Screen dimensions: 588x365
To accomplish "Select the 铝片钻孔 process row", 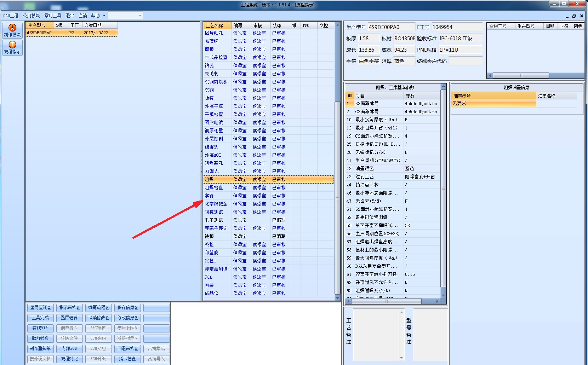I will coord(268,33).
